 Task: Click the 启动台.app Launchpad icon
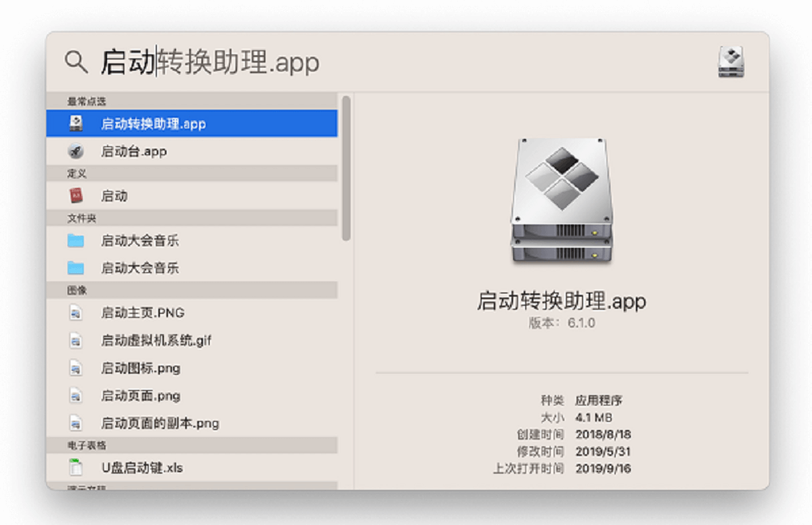(x=77, y=151)
